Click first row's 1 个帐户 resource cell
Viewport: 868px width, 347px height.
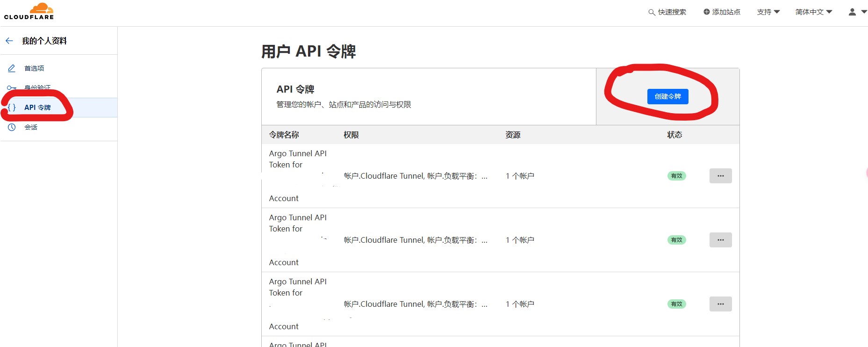tap(520, 176)
